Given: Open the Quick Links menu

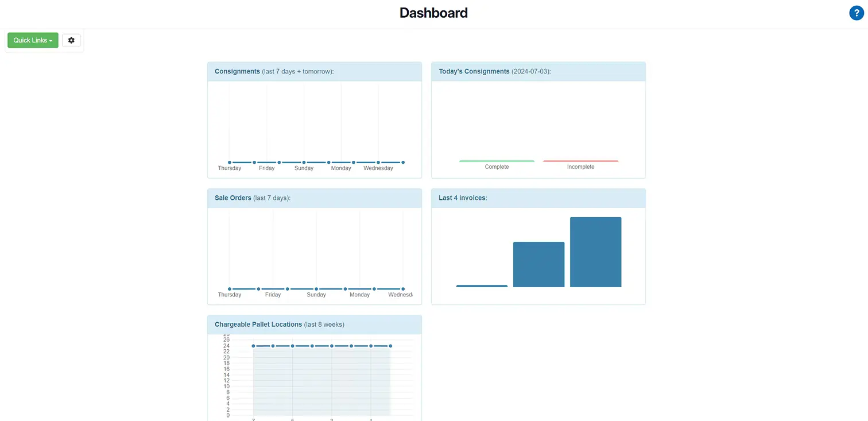Looking at the screenshot, I should pyautogui.click(x=32, y=40).
